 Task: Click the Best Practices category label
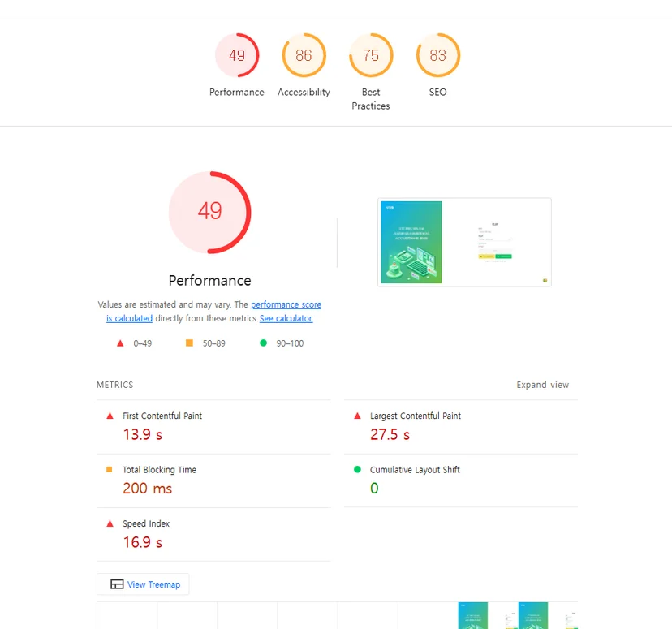click(371, 99)
